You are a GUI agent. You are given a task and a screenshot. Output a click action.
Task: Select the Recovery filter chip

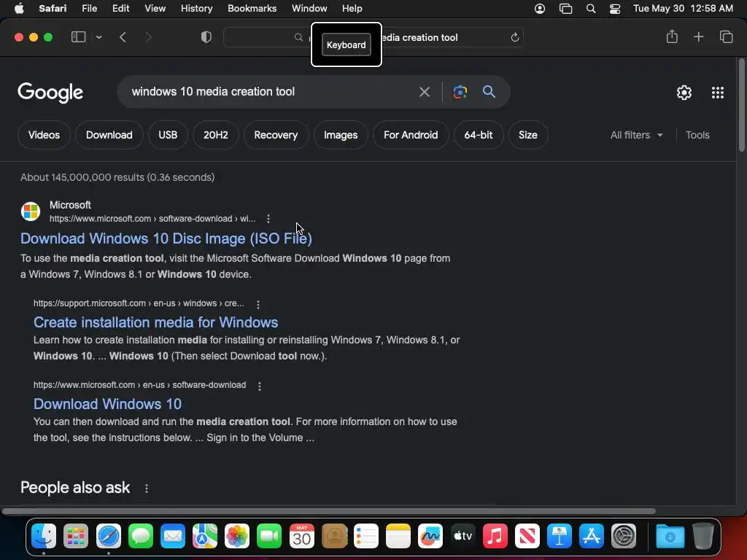coord(276,135)
